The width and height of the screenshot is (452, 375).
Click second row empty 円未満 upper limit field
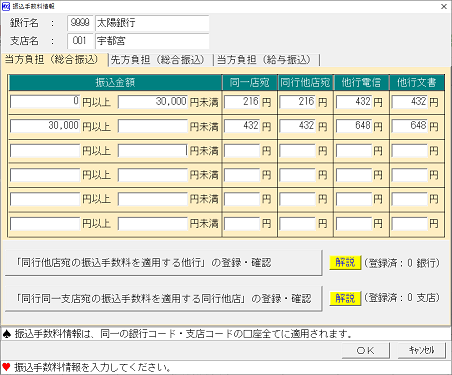153,126
